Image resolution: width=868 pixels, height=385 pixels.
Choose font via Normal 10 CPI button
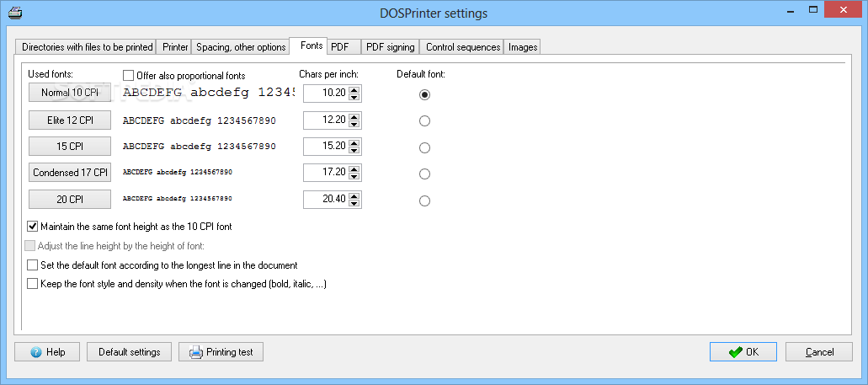click(70, 93)
